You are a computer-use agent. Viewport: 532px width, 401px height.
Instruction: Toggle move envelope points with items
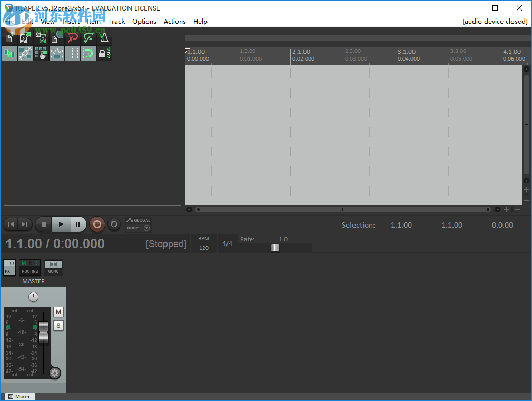pyautogui.click(x=57, y=53)
